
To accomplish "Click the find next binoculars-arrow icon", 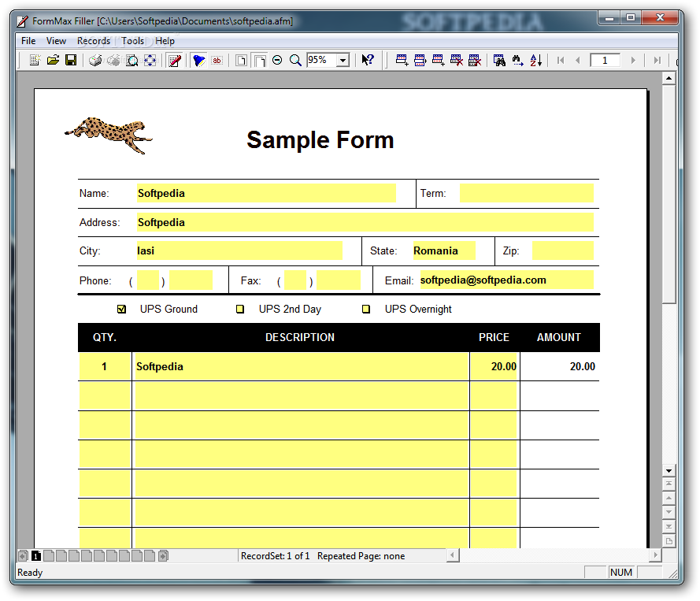I will click(x=517, y=60).
